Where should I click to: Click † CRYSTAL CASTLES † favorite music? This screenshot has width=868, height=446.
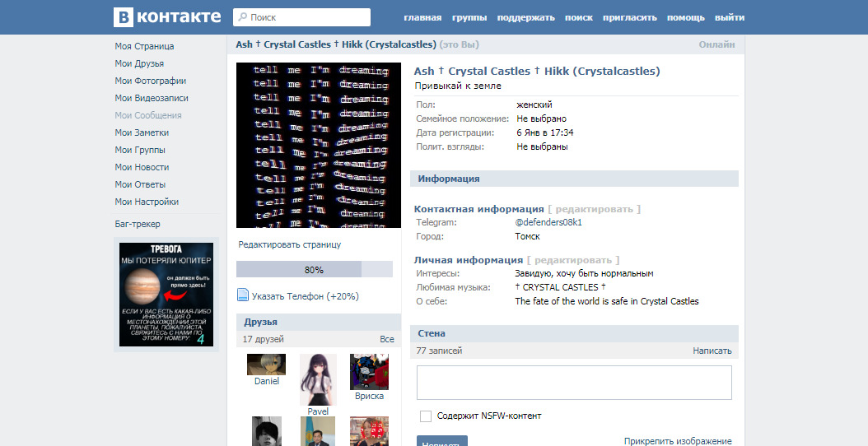(x=560, y=287)
